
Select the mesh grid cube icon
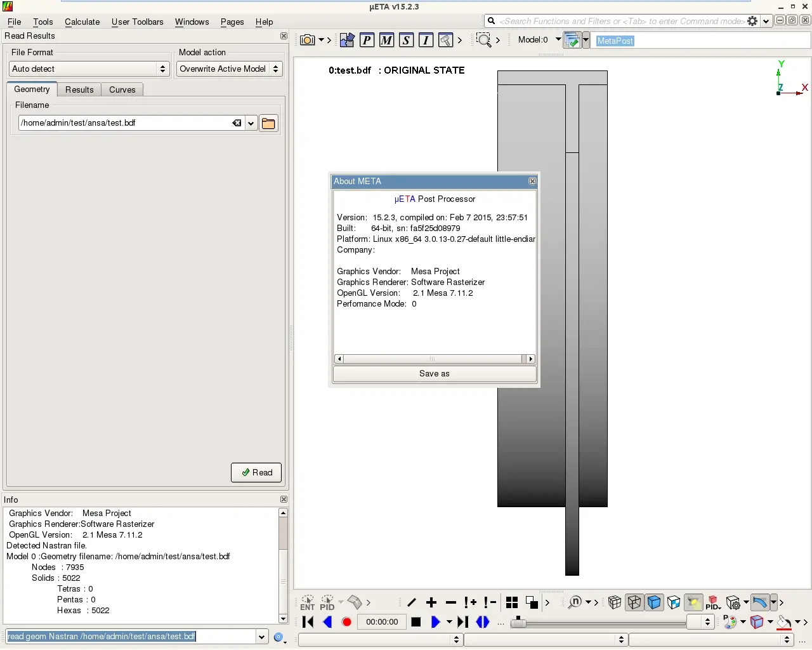click(615, 602)
